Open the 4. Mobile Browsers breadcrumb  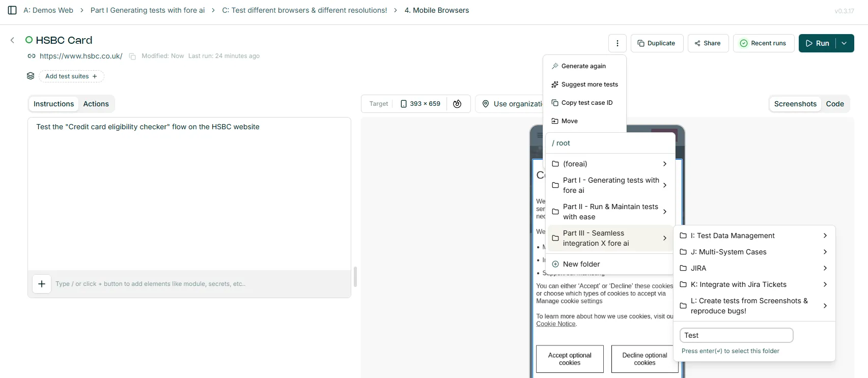point(437,10)
